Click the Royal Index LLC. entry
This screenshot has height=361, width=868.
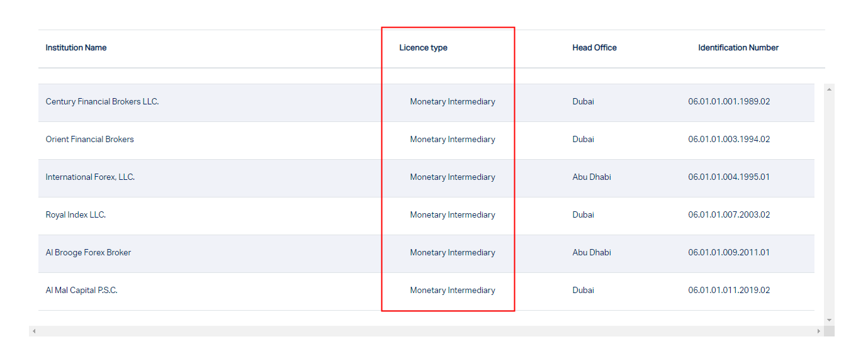click(76, 215)
